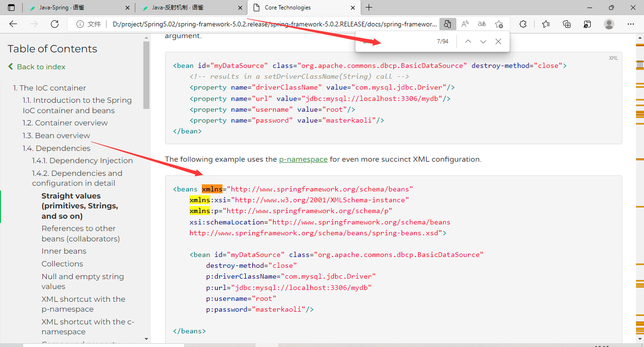The image size is (644, 347).
Task: Click the 7/94 find results count
Action: pyautogui.click(x=443, y=41)
